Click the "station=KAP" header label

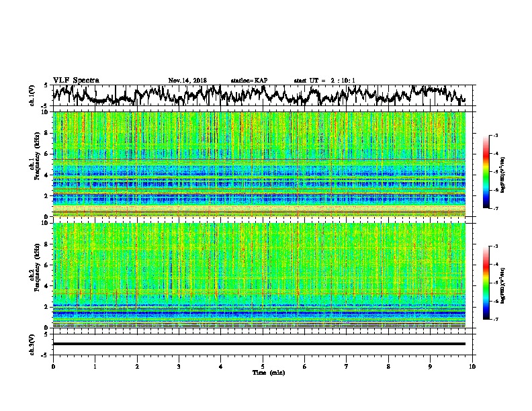tap(249, 81)
